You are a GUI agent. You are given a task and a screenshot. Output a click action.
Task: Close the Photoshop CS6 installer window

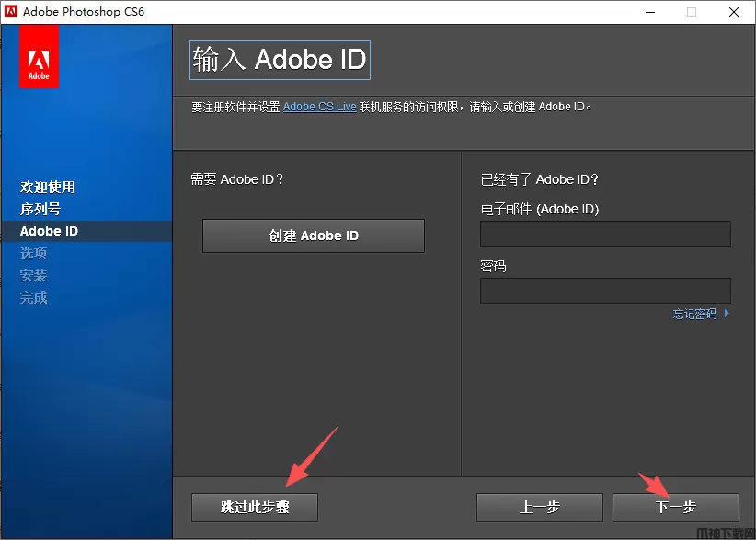click(734, 12)
